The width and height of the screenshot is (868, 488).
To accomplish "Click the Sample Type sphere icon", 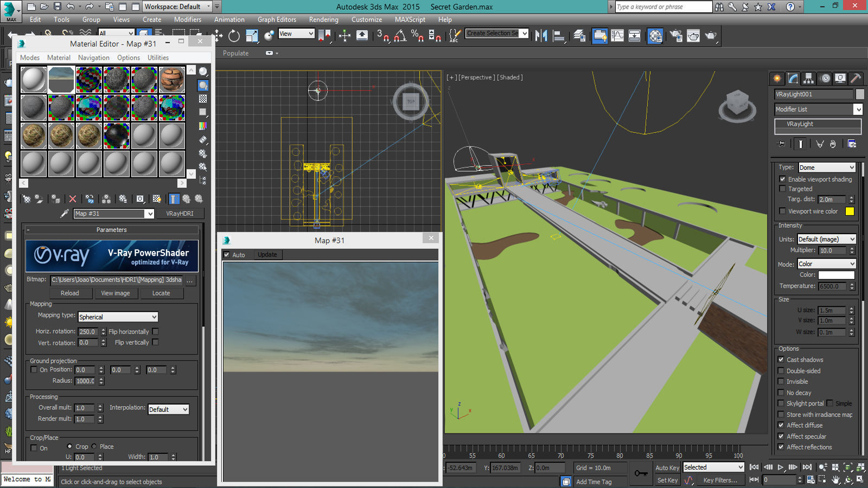I will point(203,71).
